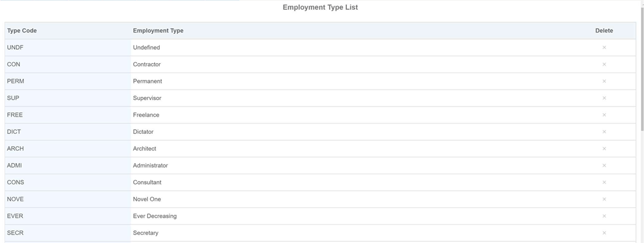
Task: Remove the Freelance row
Action: pos(603,115)
